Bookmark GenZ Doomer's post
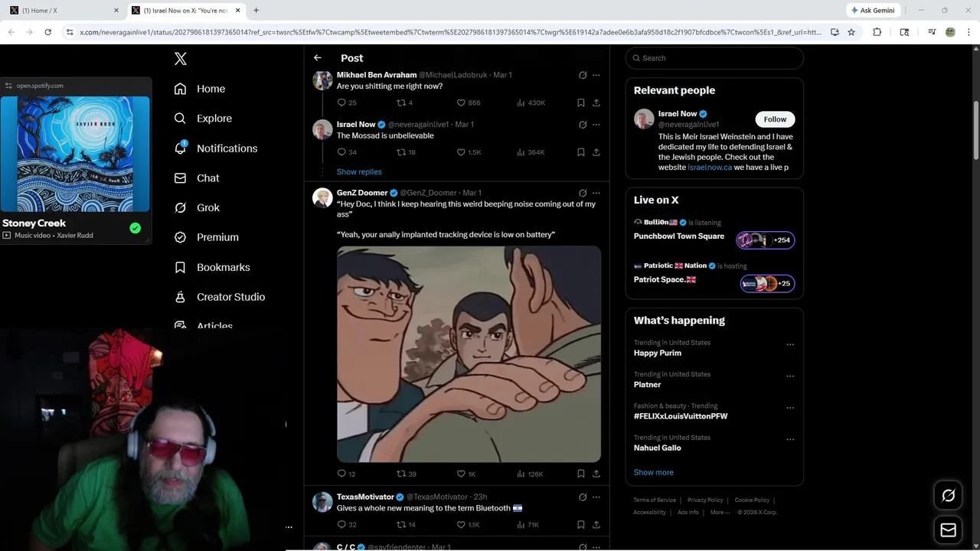The height and width of the screenshot is (551, 980). click(581, 474)
